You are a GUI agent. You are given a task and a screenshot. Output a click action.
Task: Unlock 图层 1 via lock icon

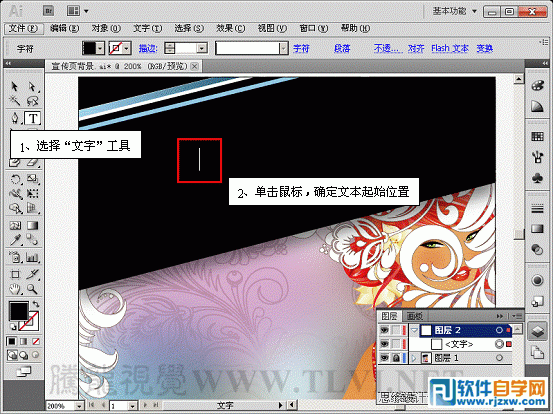pos(396,358)
